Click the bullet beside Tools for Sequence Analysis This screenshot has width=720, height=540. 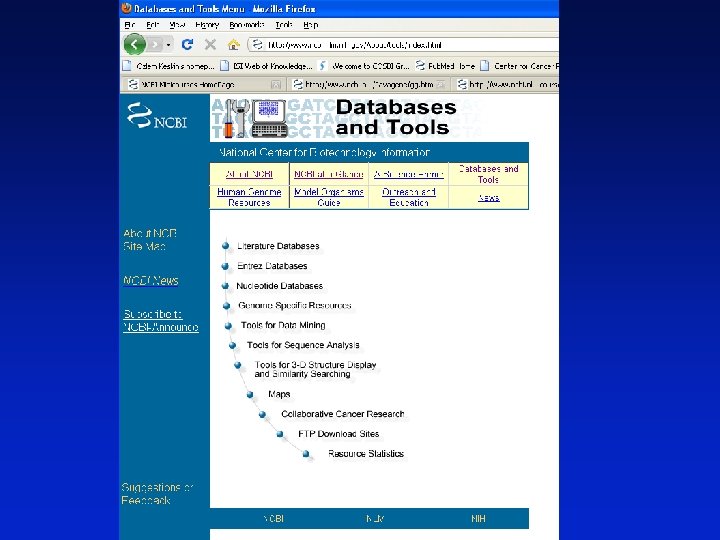coord(232,345)
